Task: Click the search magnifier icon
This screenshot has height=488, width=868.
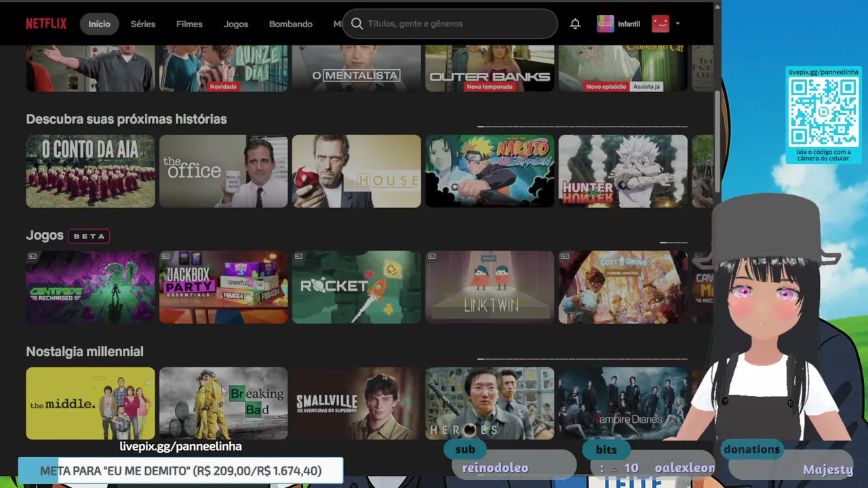Action: (357, 24)
